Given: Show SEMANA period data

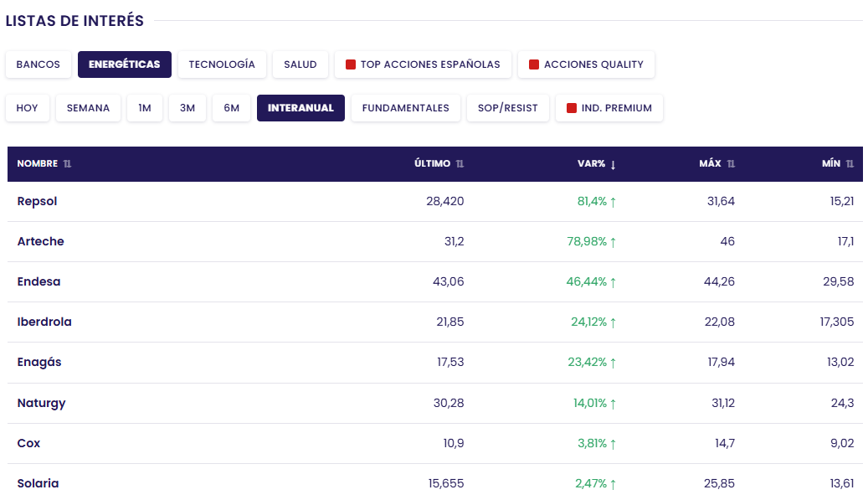Looking at the screenshot, I should (x=88, y=108).
